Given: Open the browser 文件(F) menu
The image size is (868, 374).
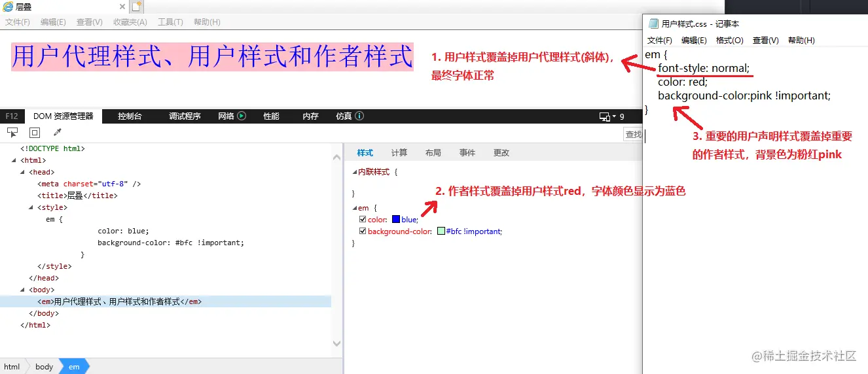Looking at the screenshot, I should 18,22.
